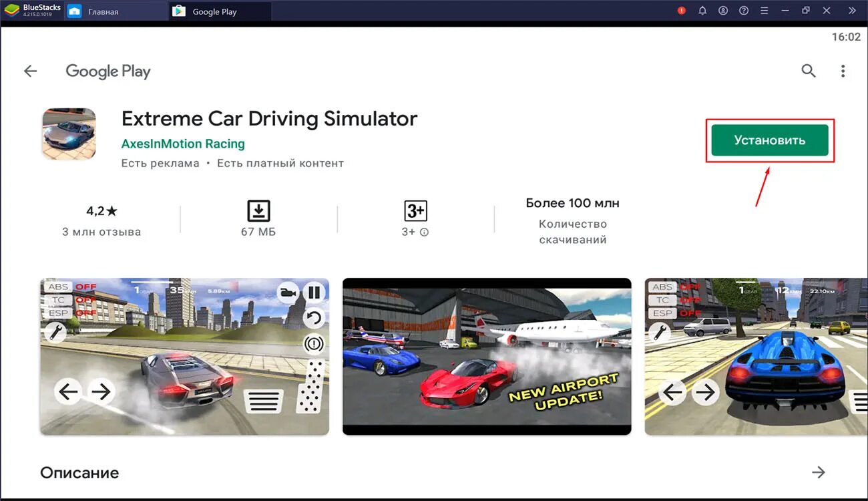This screenshot has height=501, width=868.
Task: Open Google Play search
Action: pyautogui.click(x=809, y=71)
